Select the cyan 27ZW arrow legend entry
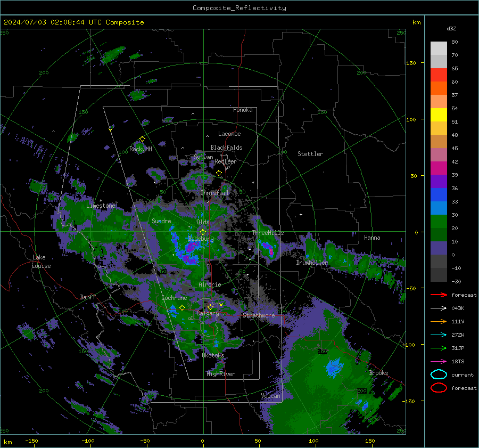The width and height of the screenshot is (479, 448). [x=439, y=335]
